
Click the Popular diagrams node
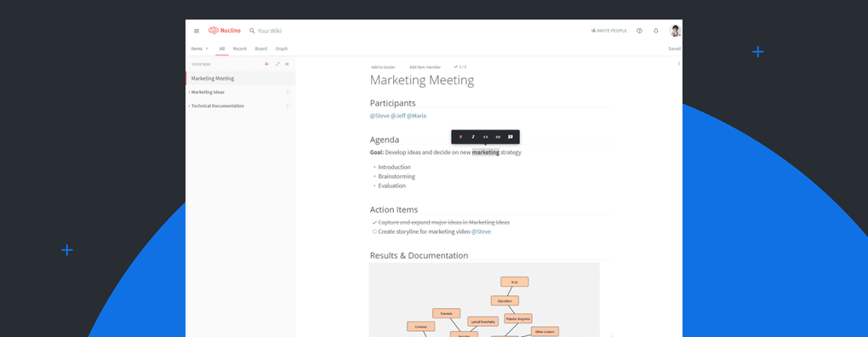click(x=518, y=319)
